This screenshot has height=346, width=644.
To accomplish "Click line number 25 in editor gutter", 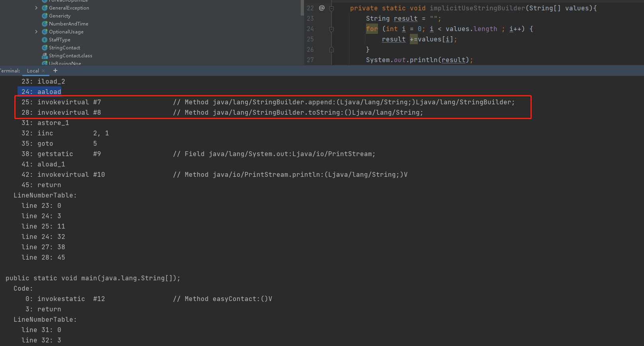I will [310, 39].
